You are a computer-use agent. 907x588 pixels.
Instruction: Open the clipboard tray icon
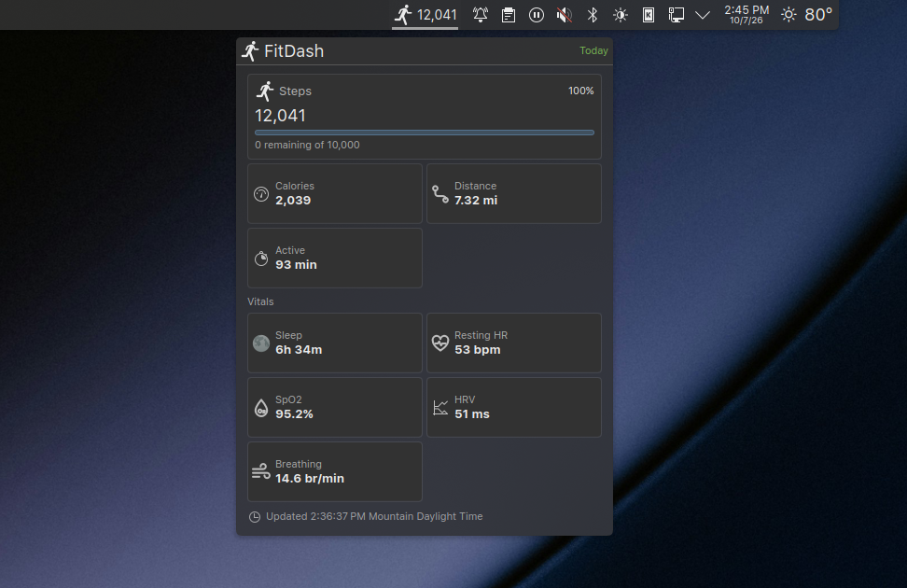point(509,15)
